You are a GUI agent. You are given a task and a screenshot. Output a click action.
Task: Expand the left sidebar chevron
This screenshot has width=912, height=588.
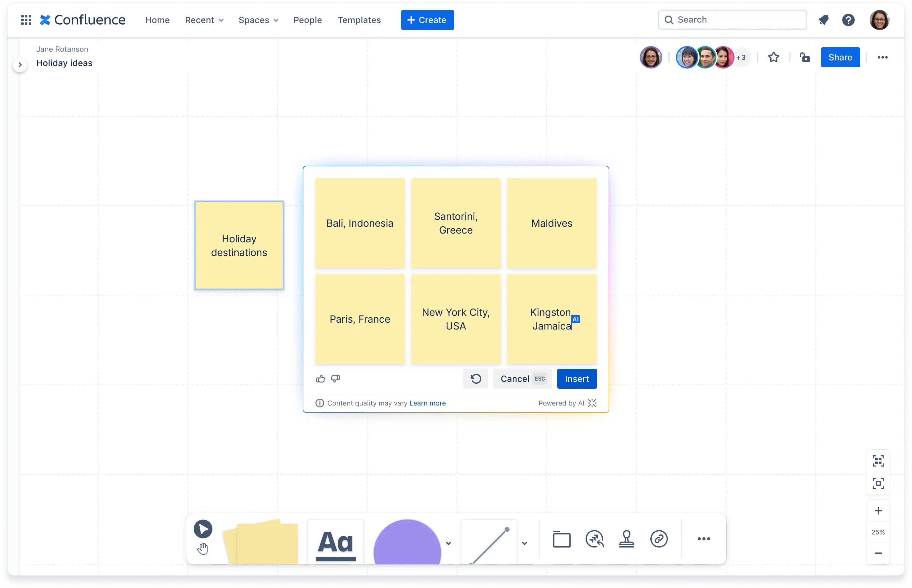pos(20,64)
